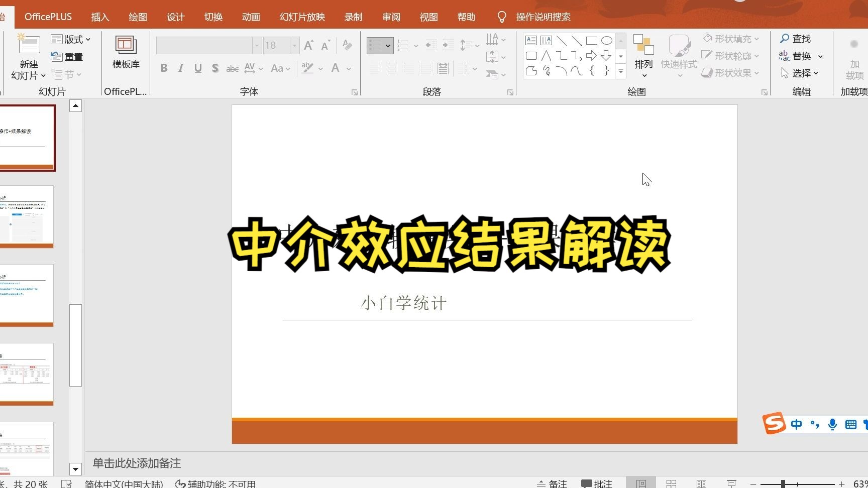Open the 幻灯片放映 slideshow tab
This screenshot has width=868, height=488.
pos(302,17)
